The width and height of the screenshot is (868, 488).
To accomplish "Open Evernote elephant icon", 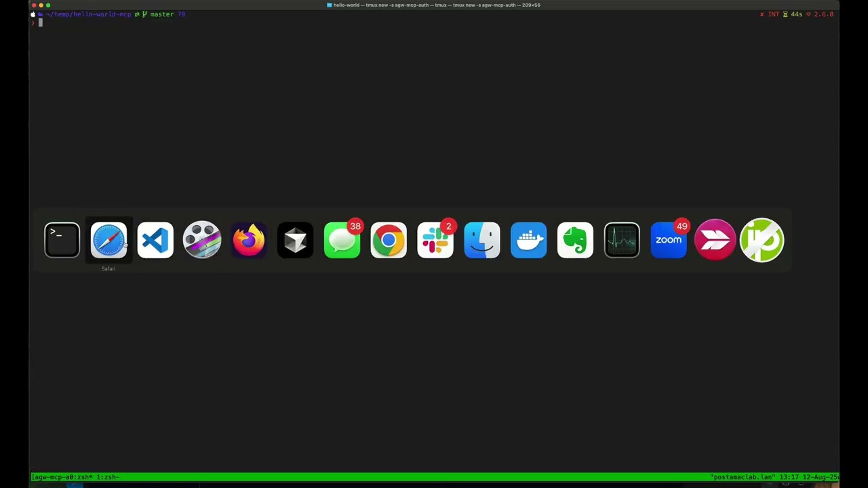I will click(x=575, y=240).
